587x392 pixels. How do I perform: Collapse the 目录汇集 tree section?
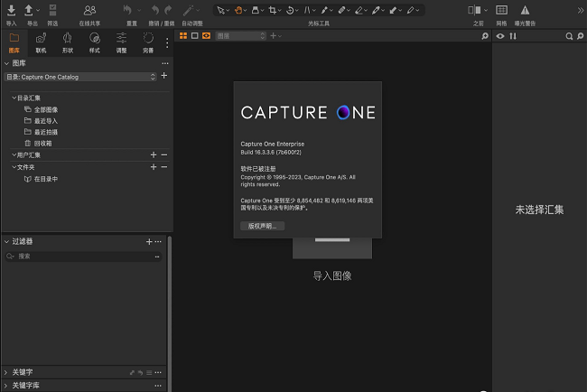[x=14, y=98]
